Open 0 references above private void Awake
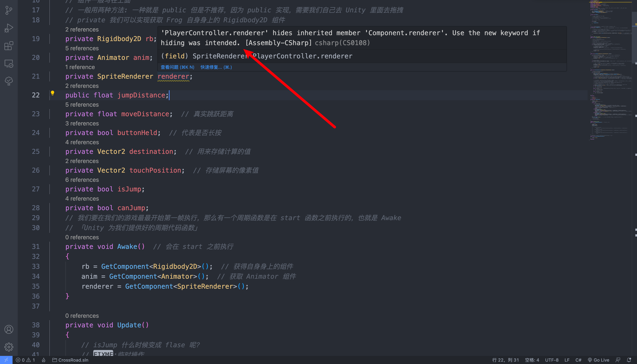 click(x=82, y=237)
